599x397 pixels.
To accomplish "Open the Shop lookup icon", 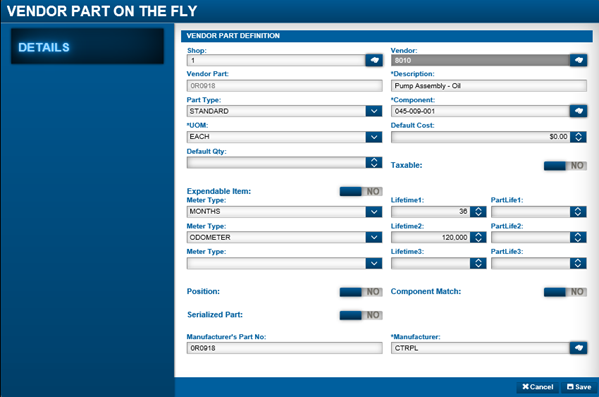I will [374, 60].
